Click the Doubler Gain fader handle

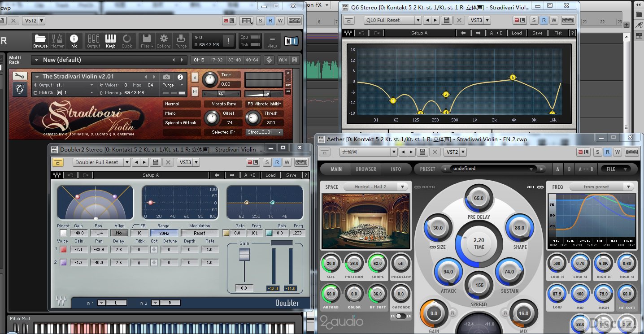[x=244, y=255]
